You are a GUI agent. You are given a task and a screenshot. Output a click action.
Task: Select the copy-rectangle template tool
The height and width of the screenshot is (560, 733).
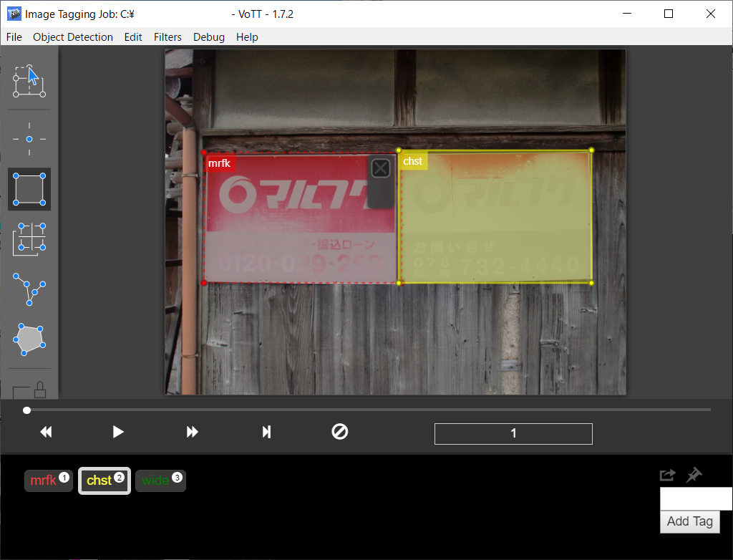coord(29,239)
